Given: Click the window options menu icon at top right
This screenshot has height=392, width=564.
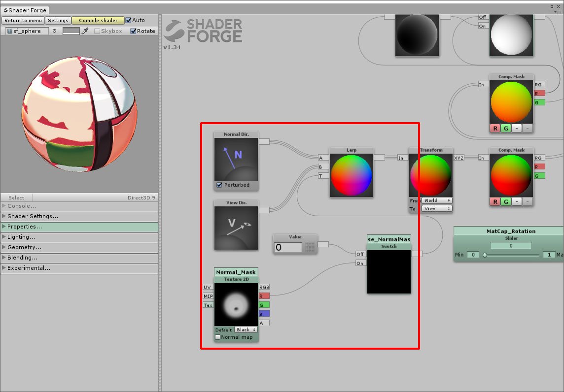Looking at the screenshot, I should [x=558, y=12].
